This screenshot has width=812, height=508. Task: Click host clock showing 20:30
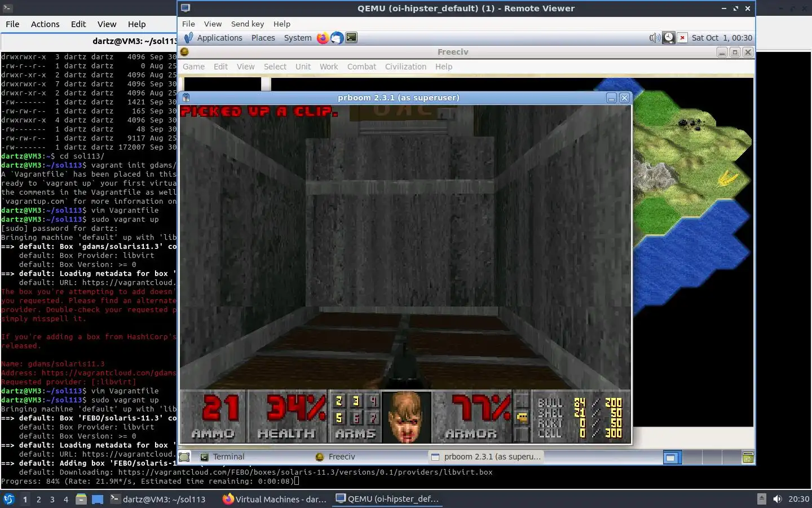coord(798,499)
